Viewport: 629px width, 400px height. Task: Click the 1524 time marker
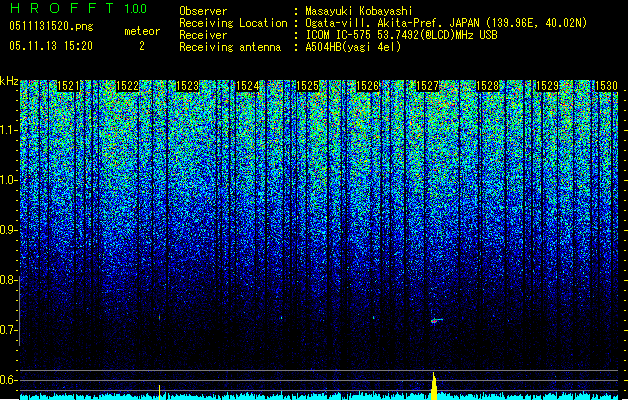[x=248, y=86]
